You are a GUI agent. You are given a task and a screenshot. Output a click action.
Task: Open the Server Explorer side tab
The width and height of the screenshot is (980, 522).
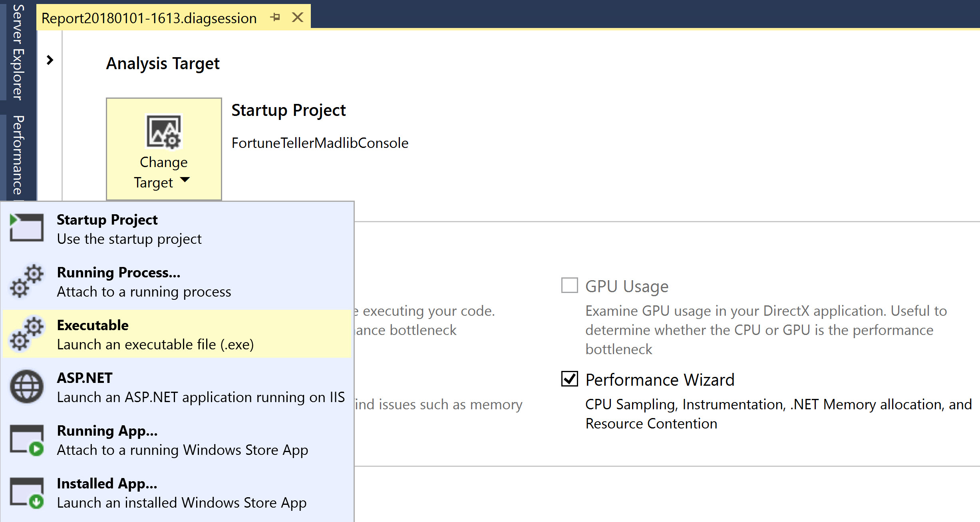tap(18, 52)
